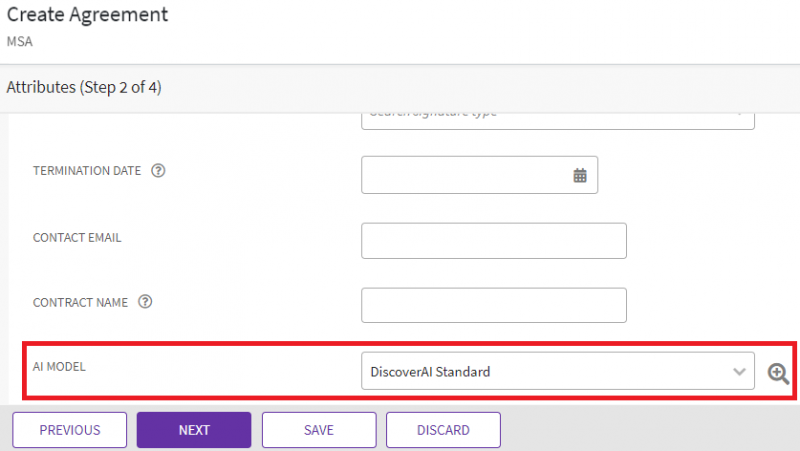800x451 pixels.
Task: Click the magnifier icon beside AI Model
Action: [x=778, y=373]
